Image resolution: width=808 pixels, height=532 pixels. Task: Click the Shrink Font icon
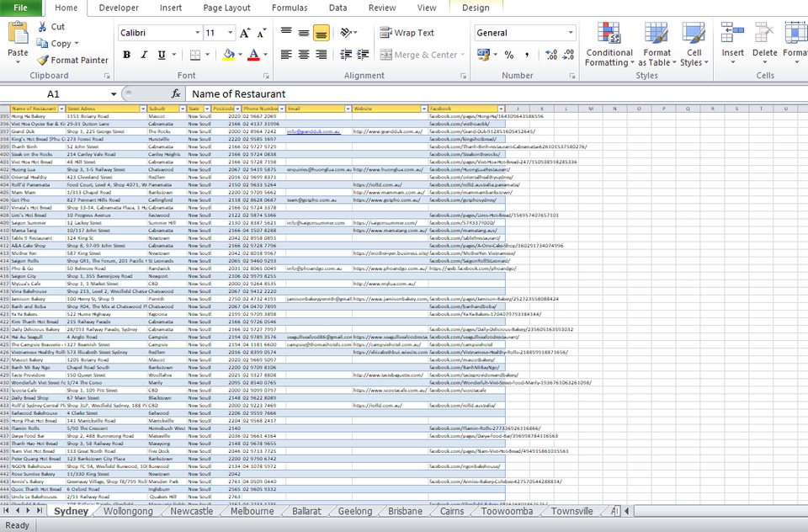point(261,33)
